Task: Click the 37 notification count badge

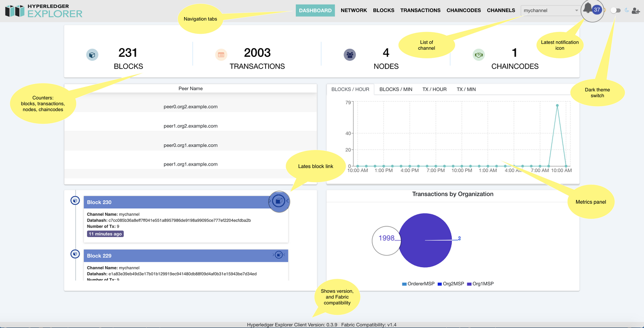Action: pos(597,10)
